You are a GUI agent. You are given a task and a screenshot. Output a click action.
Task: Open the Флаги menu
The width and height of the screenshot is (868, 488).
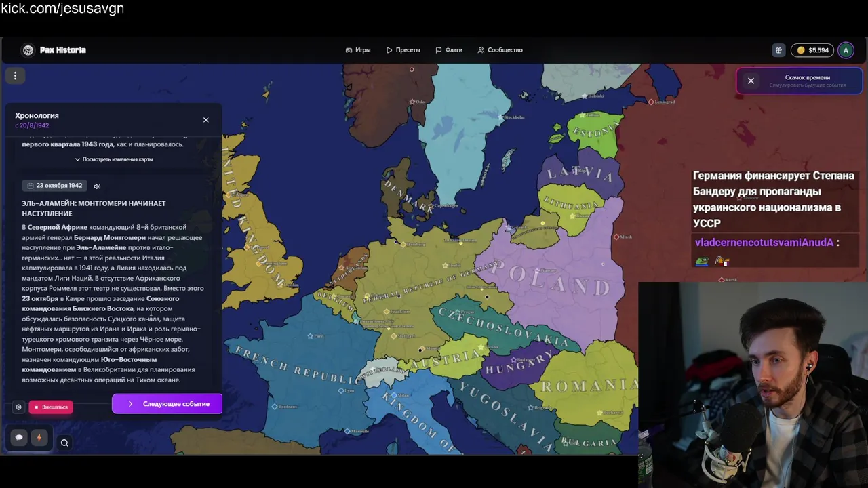click(x=449, y=50)
